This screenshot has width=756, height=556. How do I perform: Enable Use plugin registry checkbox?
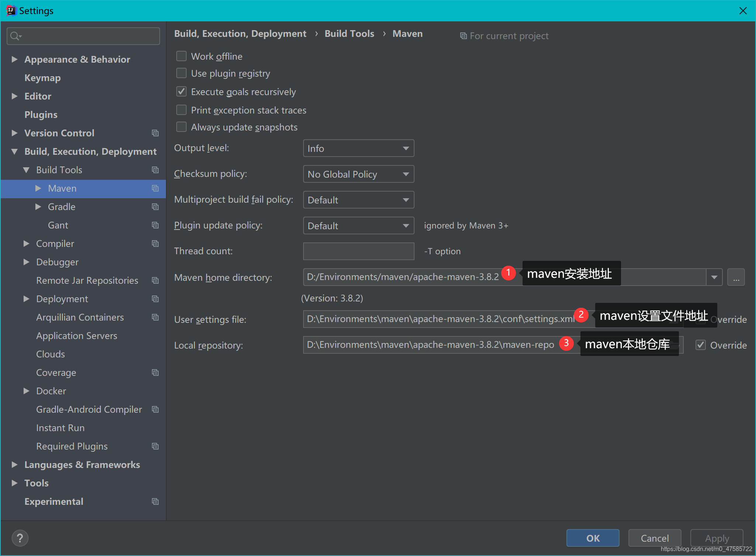[181, 73]
